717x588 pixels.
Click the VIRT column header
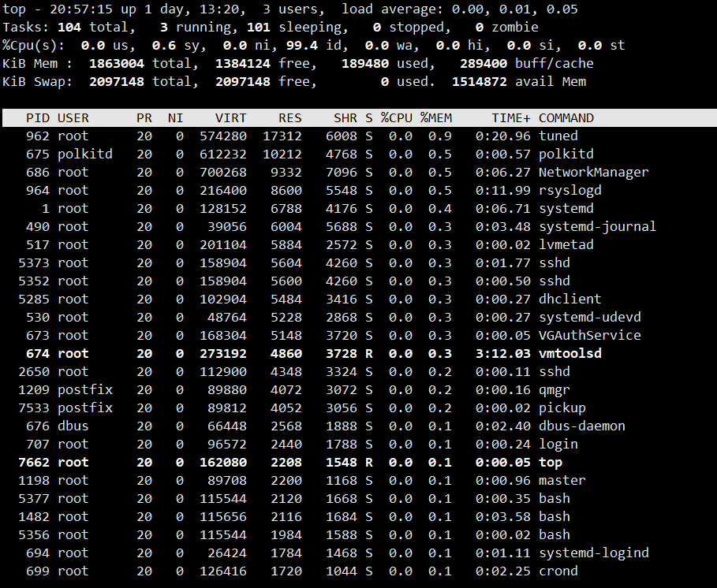coord(230,118)
